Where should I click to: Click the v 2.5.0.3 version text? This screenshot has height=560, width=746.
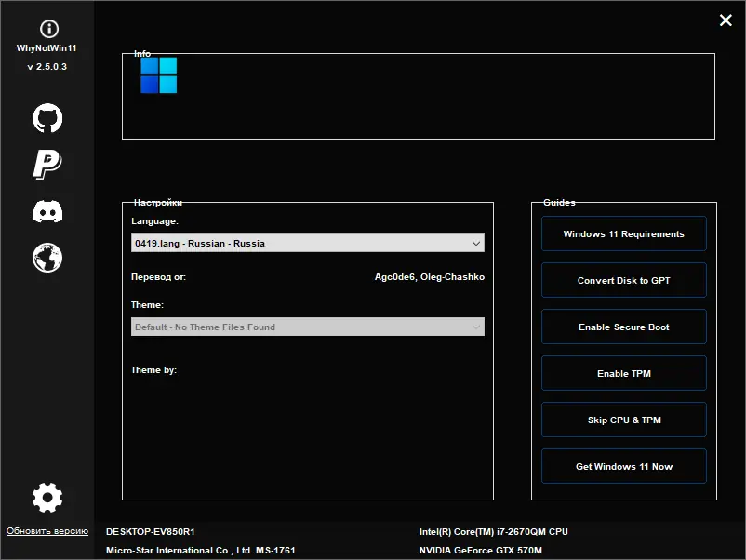tap(47, 67)
